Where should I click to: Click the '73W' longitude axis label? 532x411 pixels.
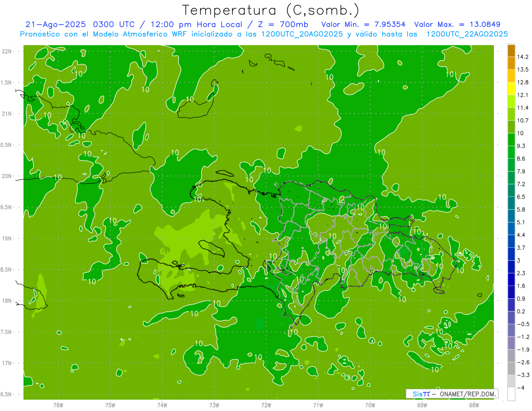point(214,405)
